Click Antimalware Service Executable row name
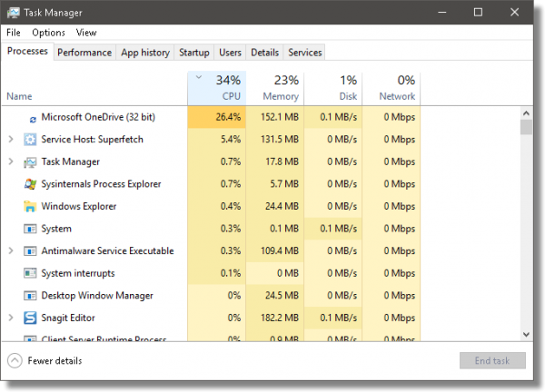This screenshot has height=392, width=545. pyautogui.click(x=107, y=250)
